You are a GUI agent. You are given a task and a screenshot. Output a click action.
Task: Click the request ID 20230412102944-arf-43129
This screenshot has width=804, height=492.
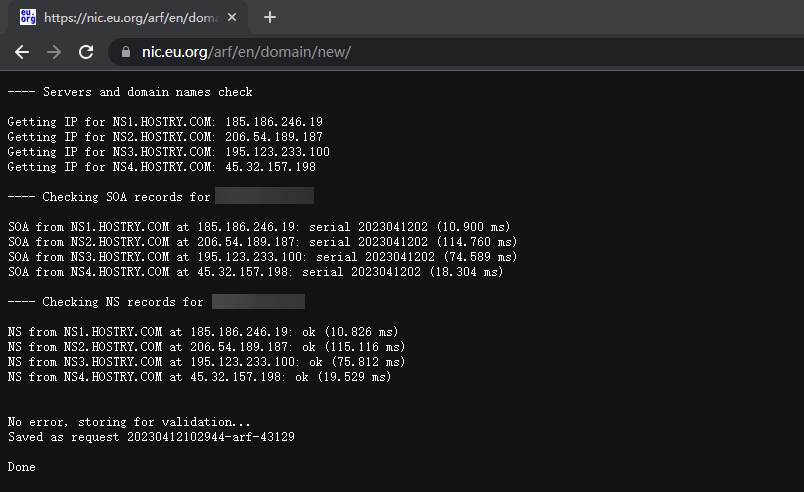point(210,437)
